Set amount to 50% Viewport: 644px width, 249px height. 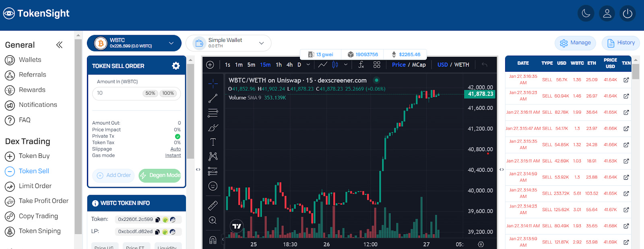(x=150, y=93)
